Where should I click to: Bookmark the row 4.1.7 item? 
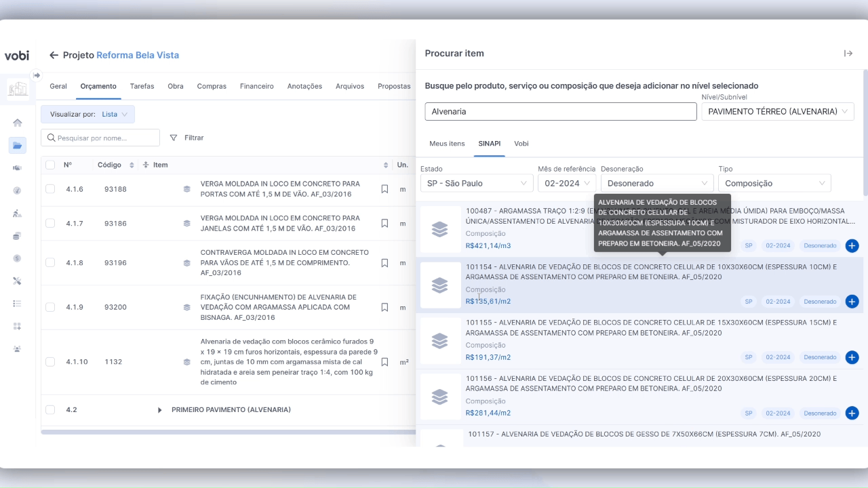coord(384,223)
